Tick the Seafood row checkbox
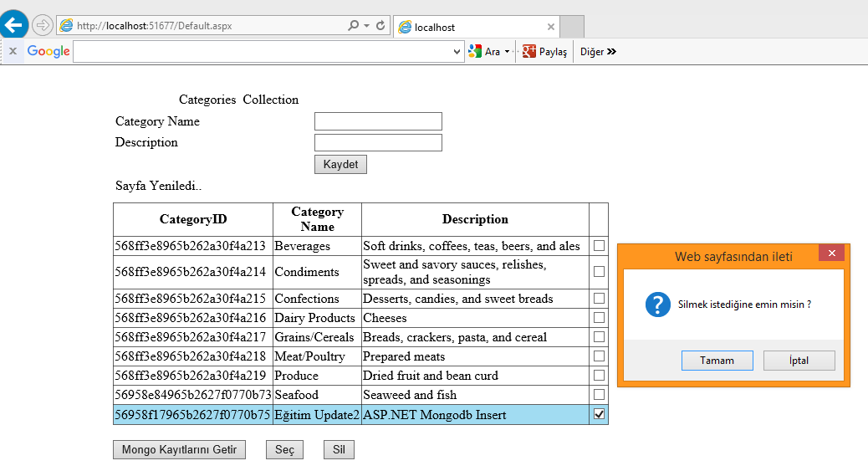Screen dimensions: 868x471 click(x=599, y=394)
